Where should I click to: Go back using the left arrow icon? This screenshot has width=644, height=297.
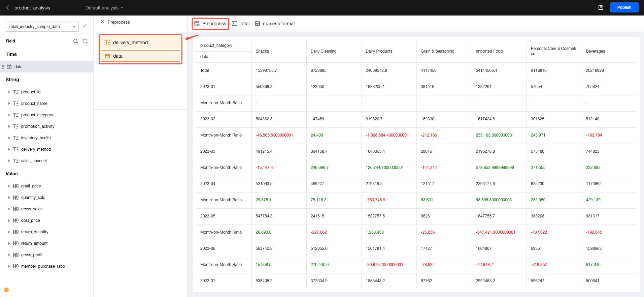(x=7, y=8)
